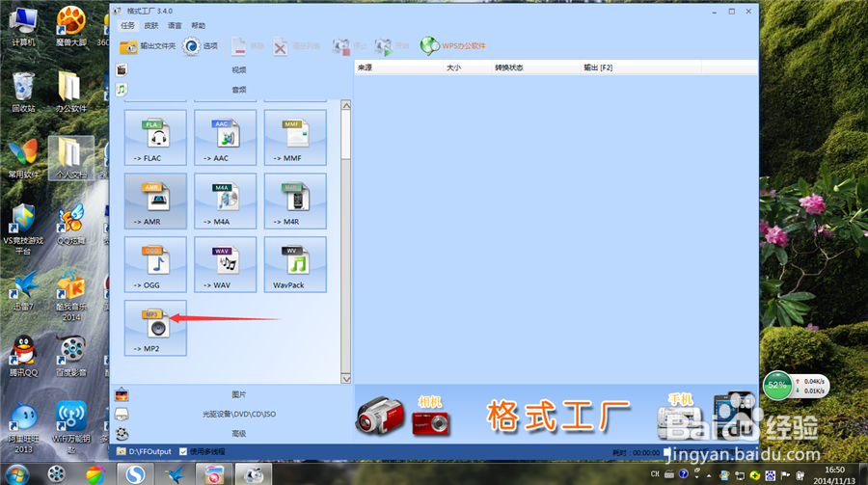Click the 52% green floating widget

[777, 386]
